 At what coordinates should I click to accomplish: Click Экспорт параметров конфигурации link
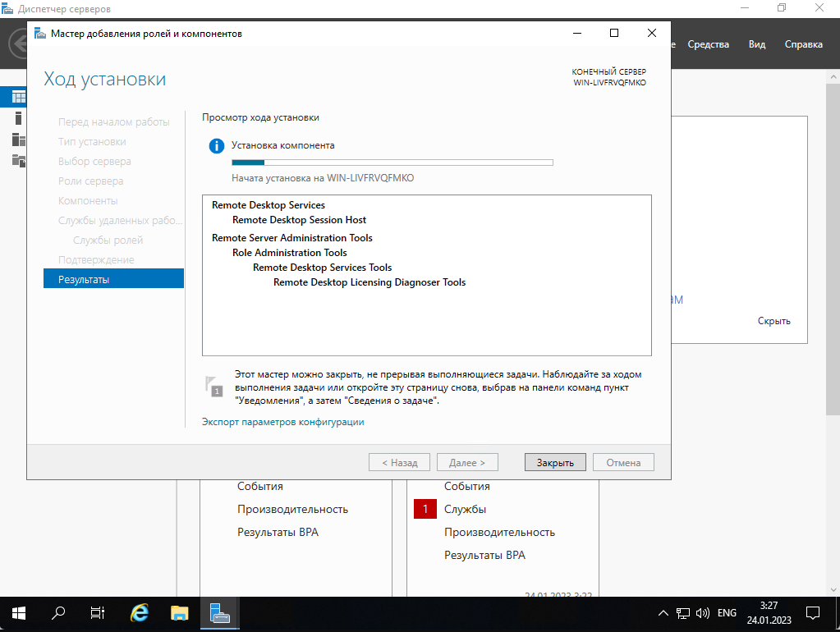tap(283, 422)
